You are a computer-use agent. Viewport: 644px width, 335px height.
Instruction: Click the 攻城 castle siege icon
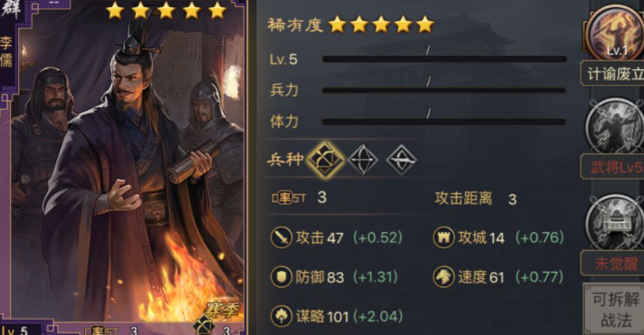click(x=444, y=237)
